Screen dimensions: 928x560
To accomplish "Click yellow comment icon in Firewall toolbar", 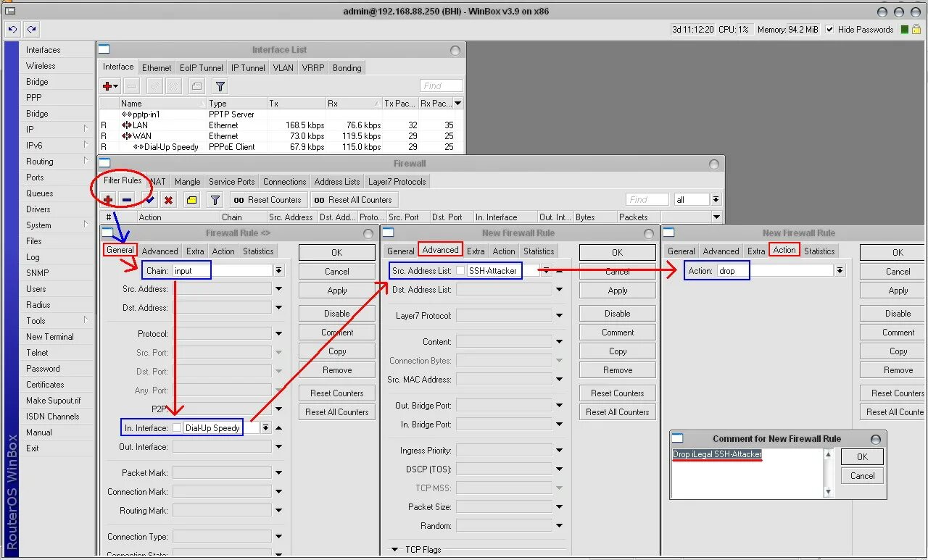I will 191,200.
